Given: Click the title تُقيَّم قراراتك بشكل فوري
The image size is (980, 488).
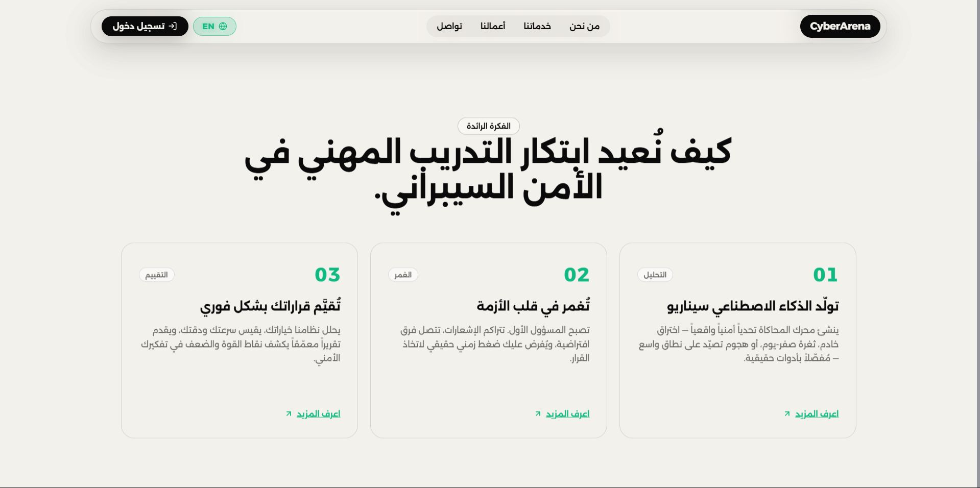Looking at the screenshot, I should [270, 306].
